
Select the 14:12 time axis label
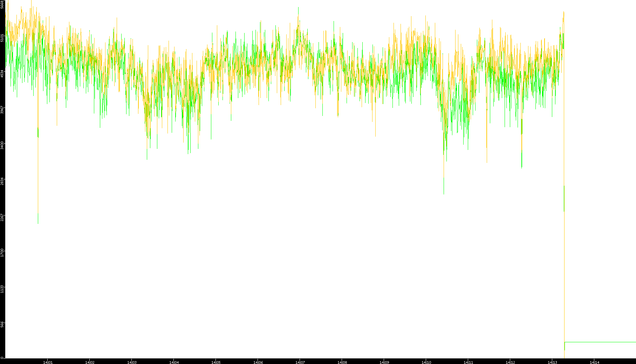510,362
